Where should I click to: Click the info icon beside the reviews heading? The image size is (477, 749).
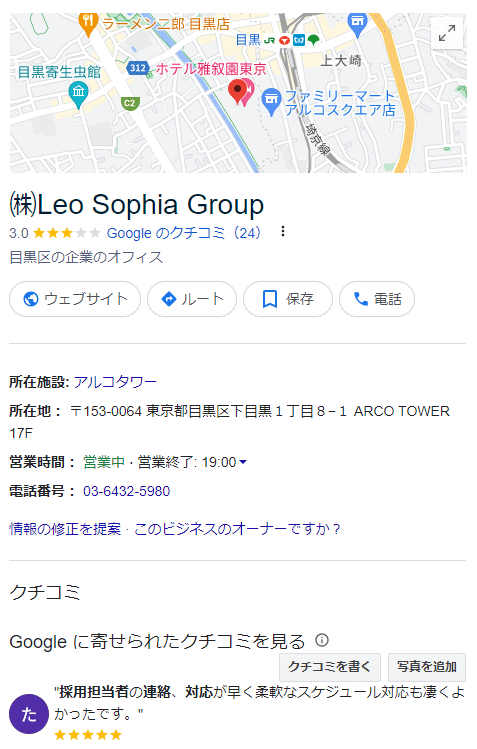click(x=322, y=640)
